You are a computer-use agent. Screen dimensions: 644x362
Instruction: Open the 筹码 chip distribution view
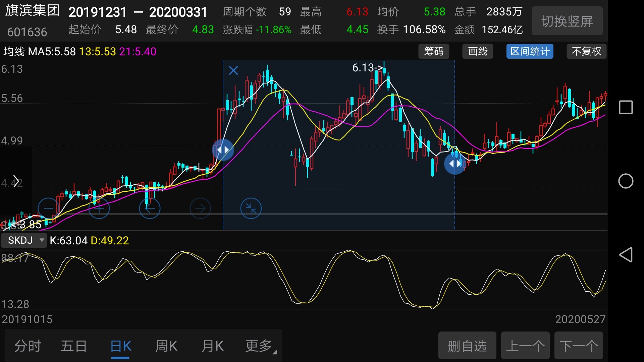pos(434,51)
